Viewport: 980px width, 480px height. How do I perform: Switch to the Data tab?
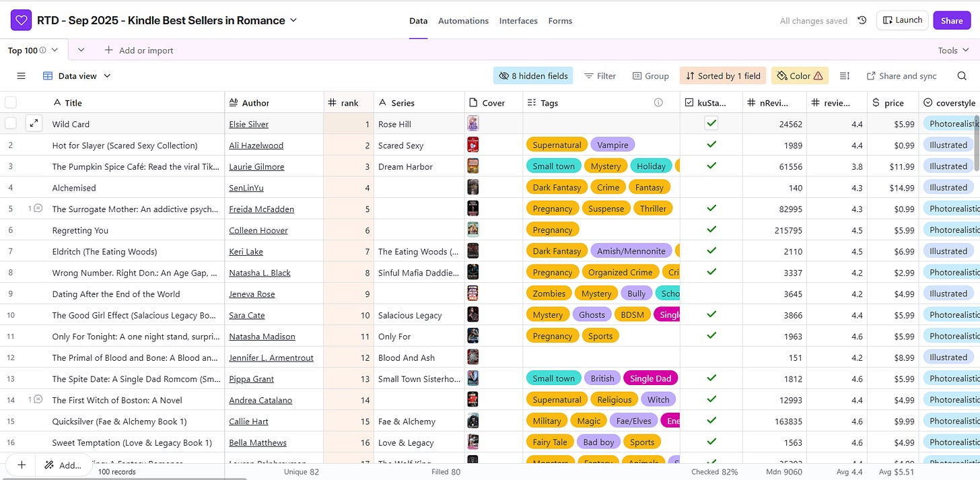(x=419, y=21)
